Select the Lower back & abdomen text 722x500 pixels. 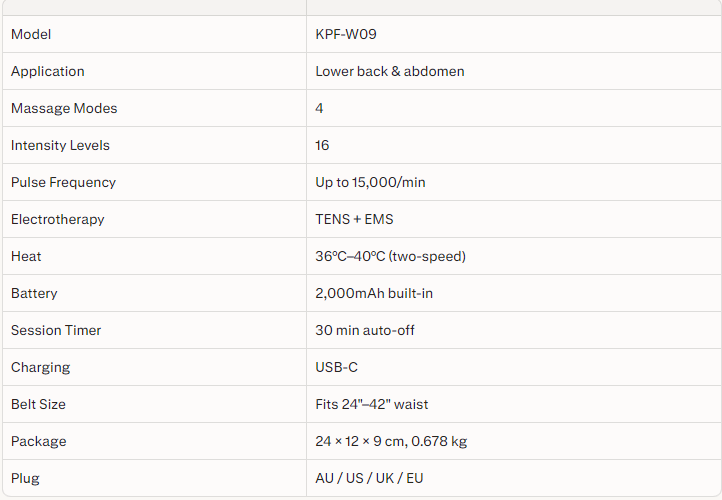pos(390,71)
